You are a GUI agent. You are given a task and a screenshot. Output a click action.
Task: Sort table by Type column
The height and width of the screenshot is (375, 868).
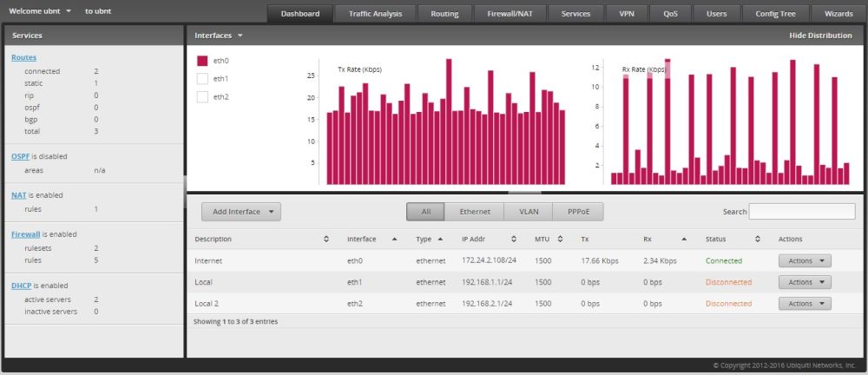[429, 240]
